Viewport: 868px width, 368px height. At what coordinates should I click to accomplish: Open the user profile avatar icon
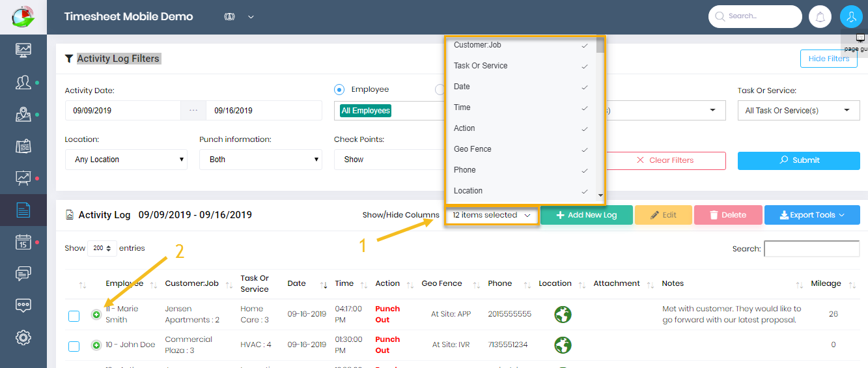851,16
